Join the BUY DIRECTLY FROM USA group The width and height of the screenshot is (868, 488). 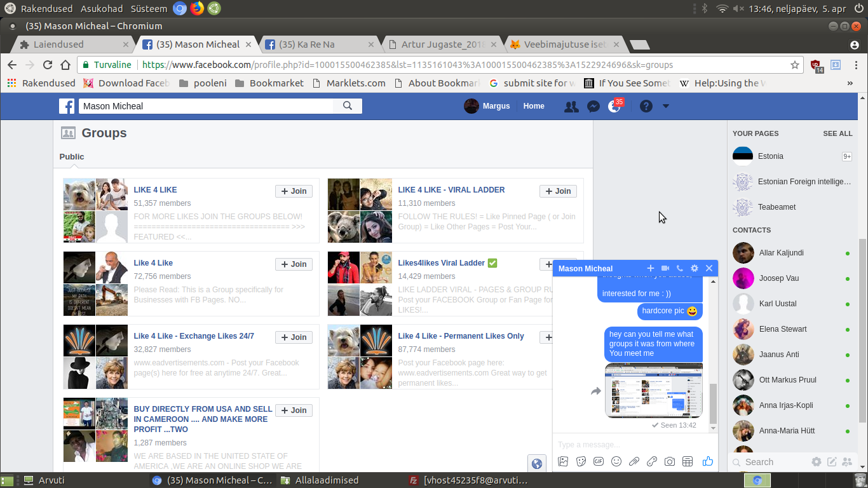(294, 410)
